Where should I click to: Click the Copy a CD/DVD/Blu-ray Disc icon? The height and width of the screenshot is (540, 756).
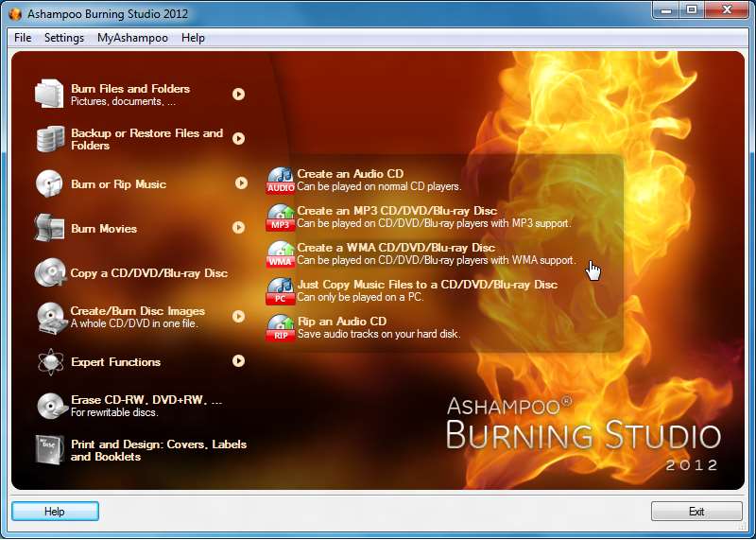[50, 272]
